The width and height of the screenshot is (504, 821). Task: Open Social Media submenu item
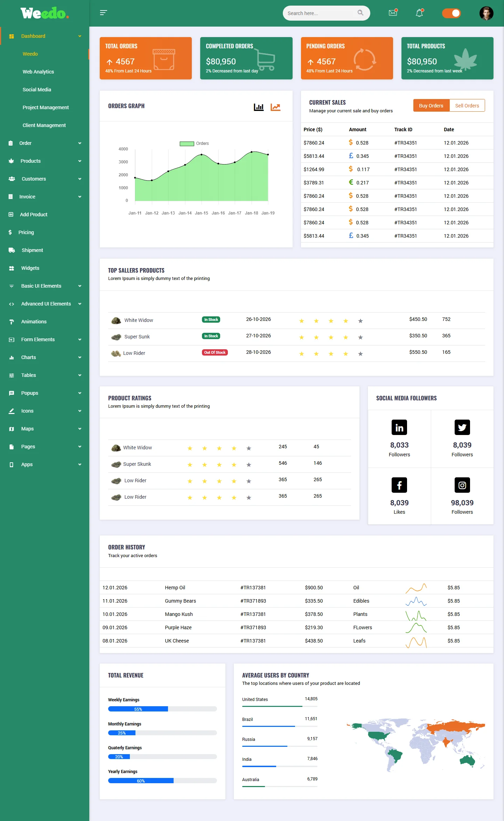click(37, 90)
